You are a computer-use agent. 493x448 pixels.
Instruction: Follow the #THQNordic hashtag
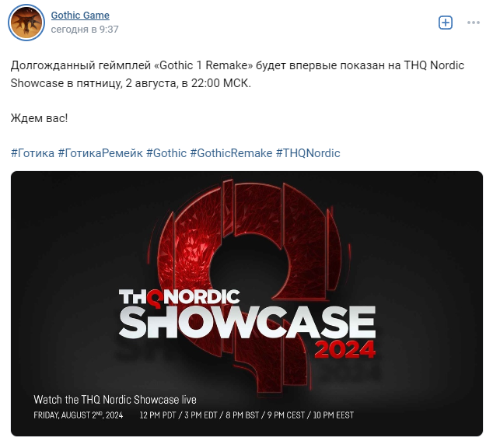point(308,153)
